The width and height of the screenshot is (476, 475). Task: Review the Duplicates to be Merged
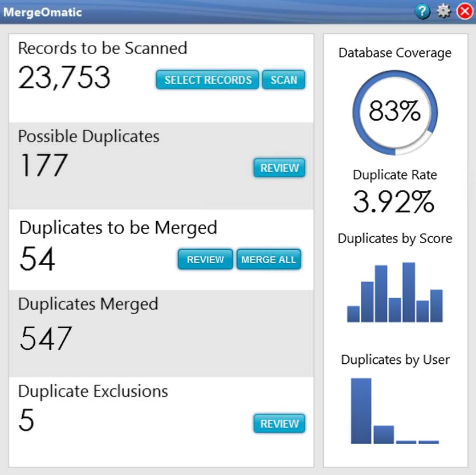coord(205,259)
